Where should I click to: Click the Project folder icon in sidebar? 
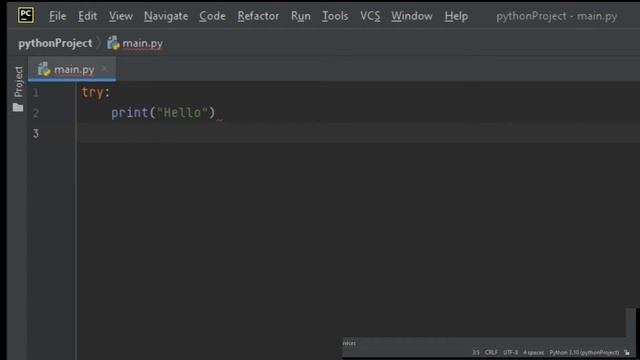coord(18,108)
